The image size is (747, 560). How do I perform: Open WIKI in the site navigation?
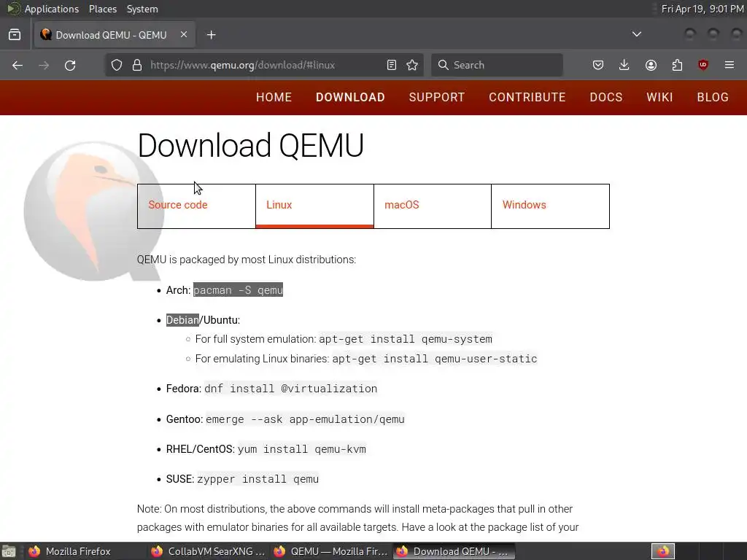pos(659,97)
